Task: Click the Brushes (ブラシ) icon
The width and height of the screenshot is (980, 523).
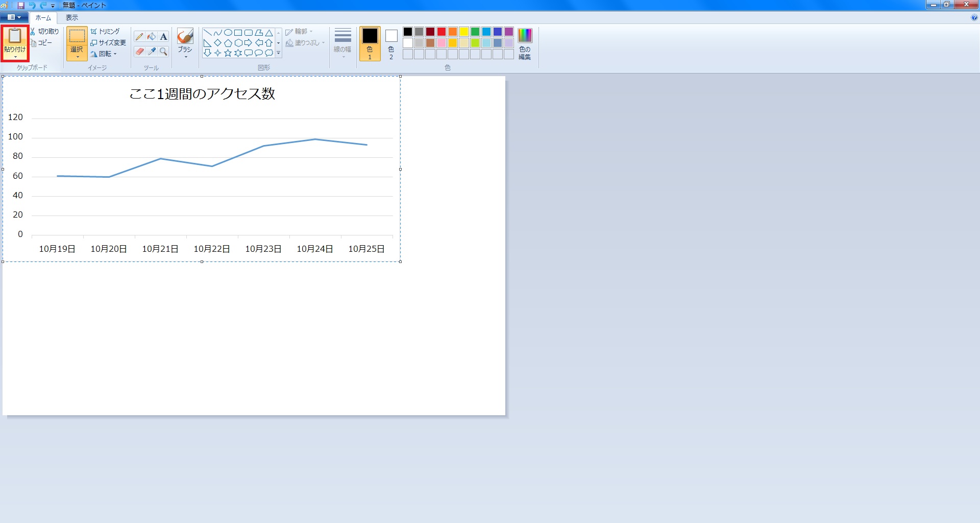Action: pos(185,36)
